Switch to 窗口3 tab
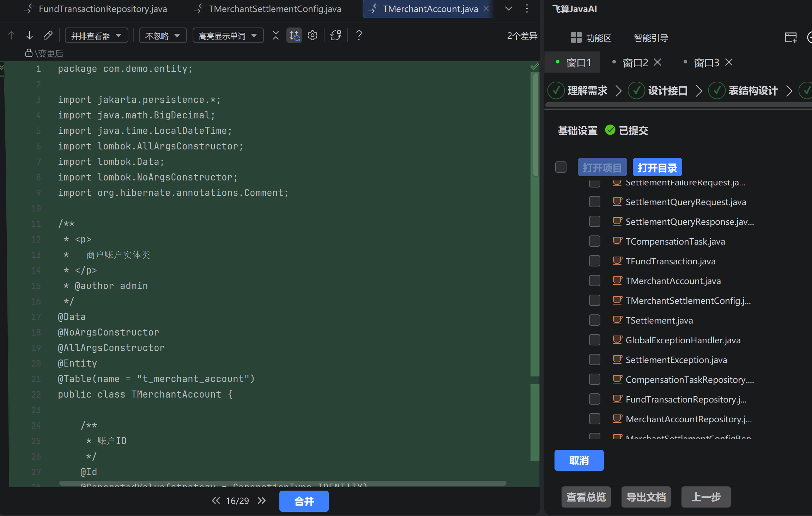The width and height of the screenshot is (812, 516). 707,62
